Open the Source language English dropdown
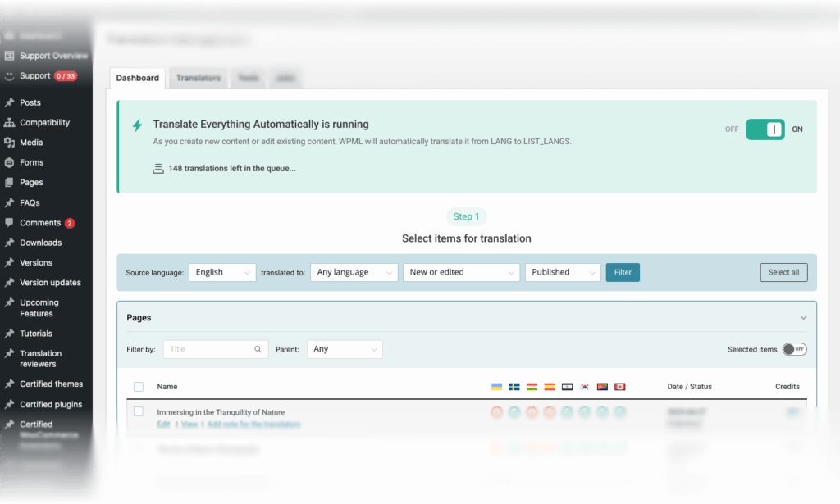 [x=222, y=272]
